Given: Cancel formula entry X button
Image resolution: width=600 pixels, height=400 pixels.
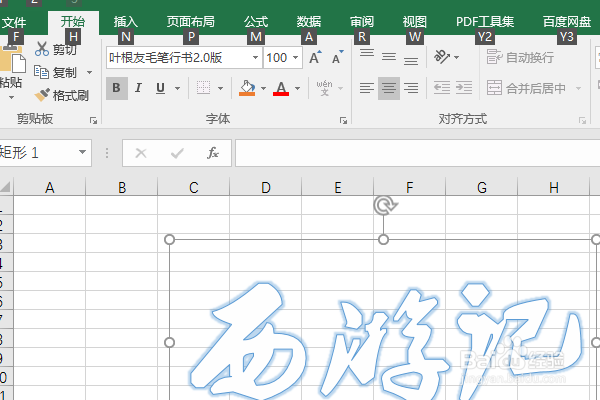Looking at the screenshot, I should [x=141, y=153].
